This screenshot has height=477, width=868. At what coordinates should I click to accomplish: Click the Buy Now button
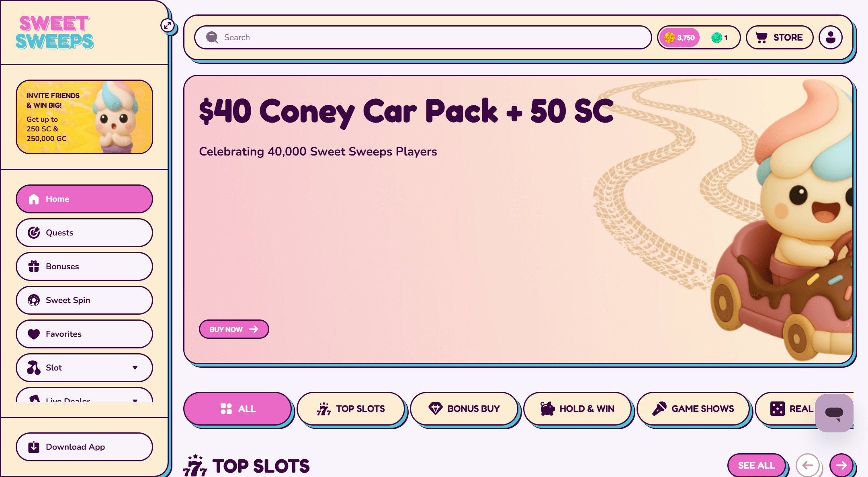(x=234, y=329)
